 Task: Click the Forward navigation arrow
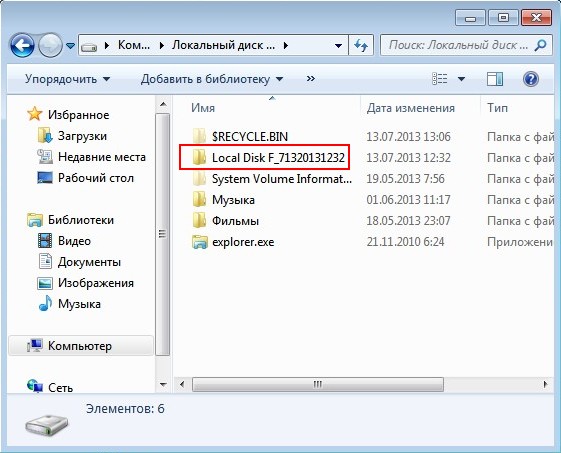click(50, 45)
